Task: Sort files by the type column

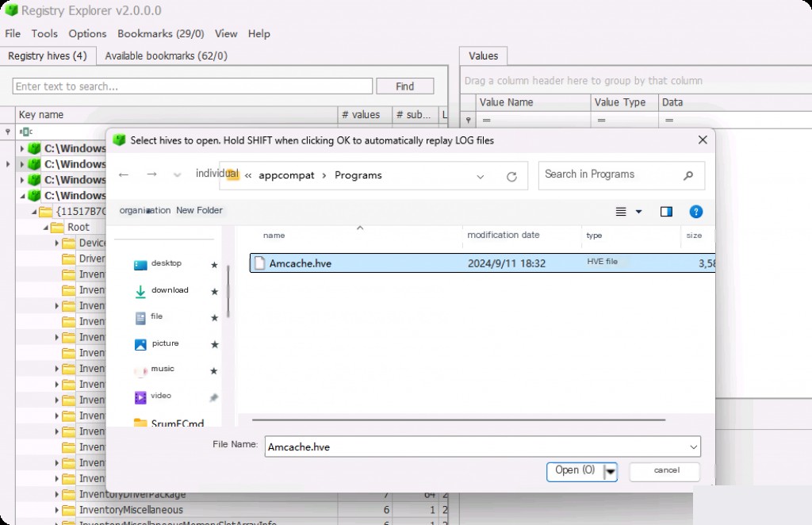Action: pos(594,235)
